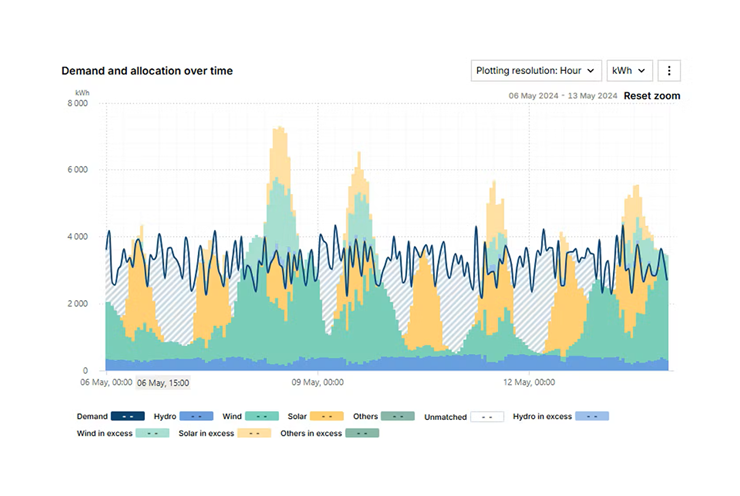The width and height of the screenshot is (740, 496).
Task: Hide the Hydro series via its legend swatch
Action: pyautogui.click(x=199, y=416)
